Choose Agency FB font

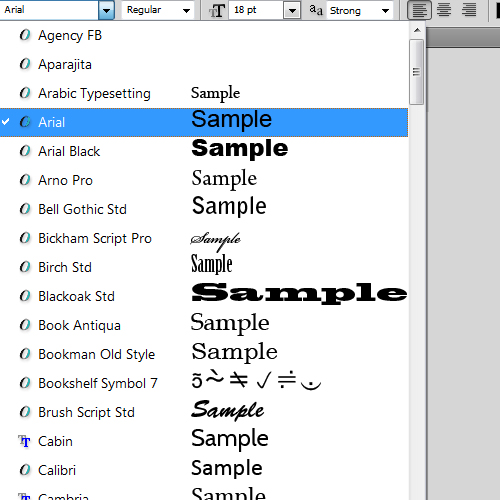[x=204, y=35]
